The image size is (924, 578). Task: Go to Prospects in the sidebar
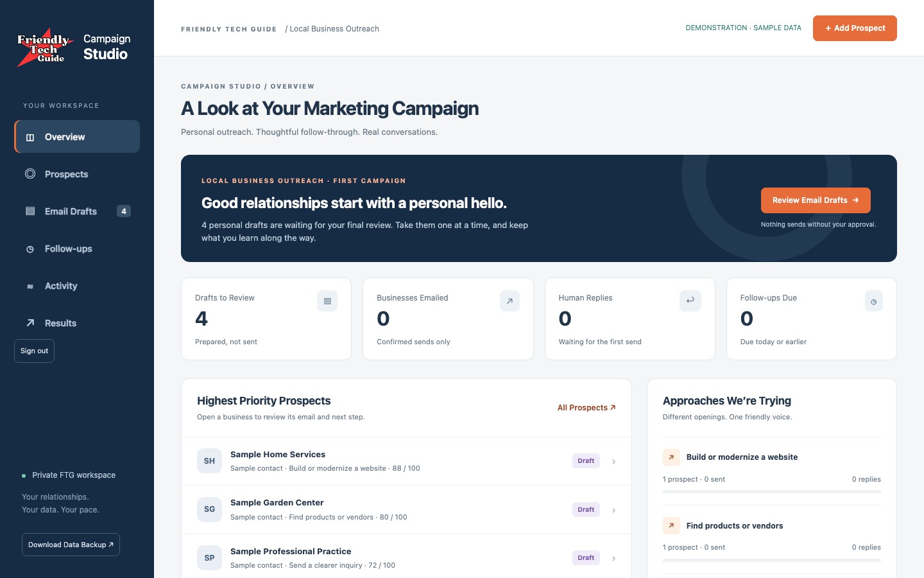77,174
